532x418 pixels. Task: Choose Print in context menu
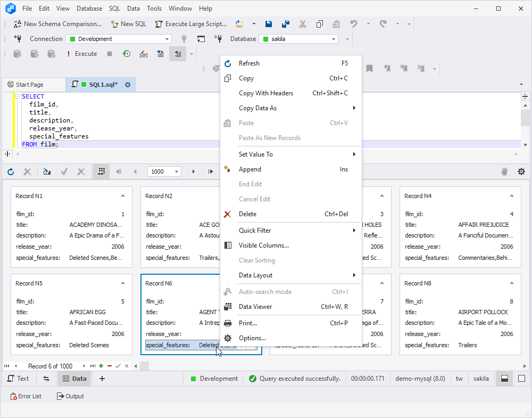click(291, 323)
